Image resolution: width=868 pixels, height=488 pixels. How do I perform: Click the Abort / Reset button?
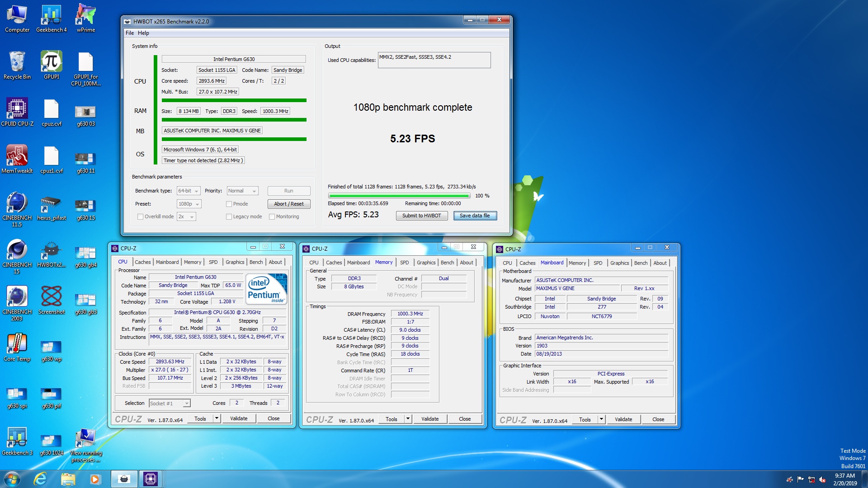pyautogui.click(x=288, y=204)
